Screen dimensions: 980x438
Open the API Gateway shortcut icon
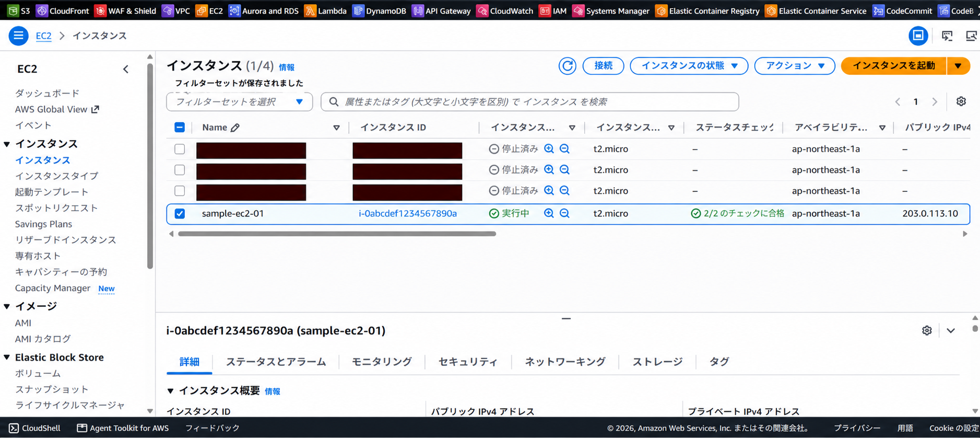pos(418,10)
